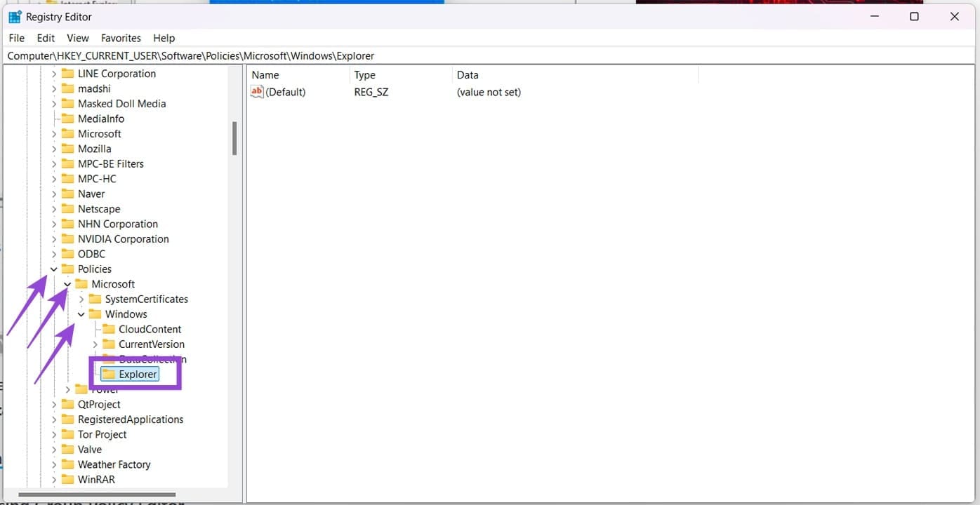The image size is (980, 505).
Task: Select the Masked Doll Media folder icon
Action: pos(67,104)
